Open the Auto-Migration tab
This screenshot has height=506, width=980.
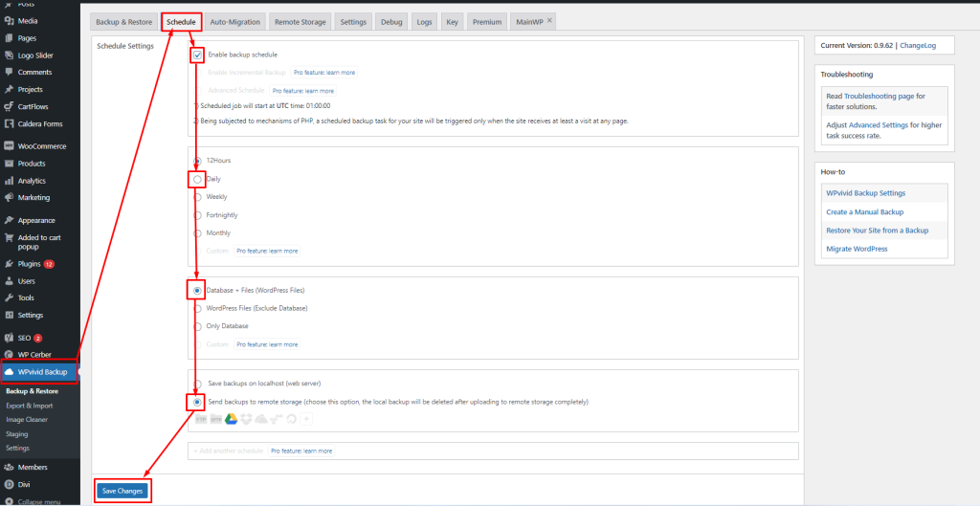coord(234,22)
